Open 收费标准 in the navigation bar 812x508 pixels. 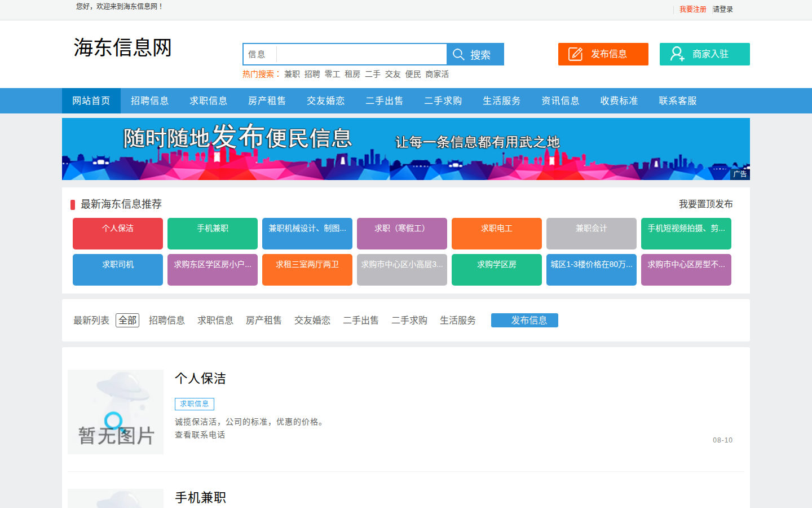click(x=619, y=100)
